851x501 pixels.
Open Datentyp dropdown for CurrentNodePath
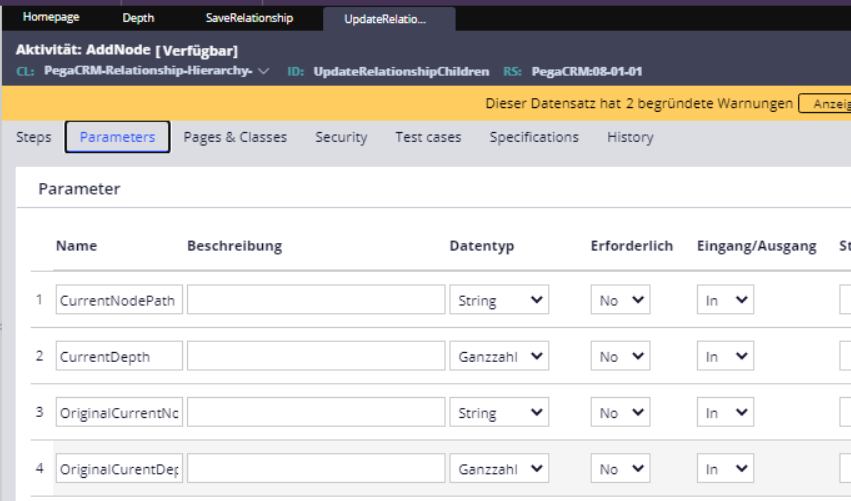point(499,300)
